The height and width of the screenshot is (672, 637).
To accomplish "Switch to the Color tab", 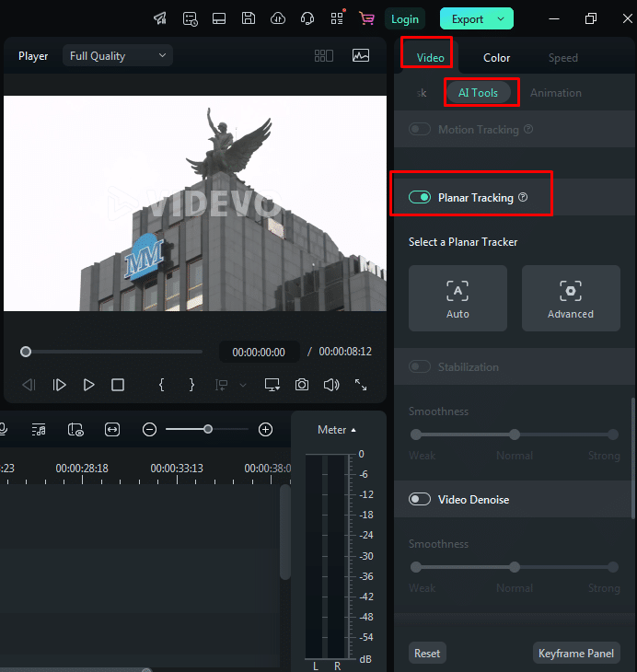I will coord(496,58).
